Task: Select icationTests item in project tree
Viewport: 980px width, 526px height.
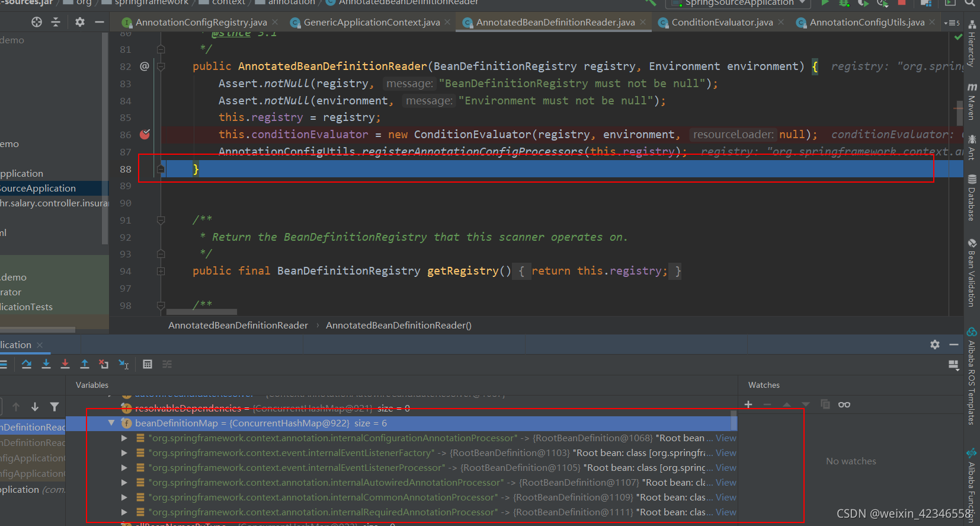Action: (26, 307)
